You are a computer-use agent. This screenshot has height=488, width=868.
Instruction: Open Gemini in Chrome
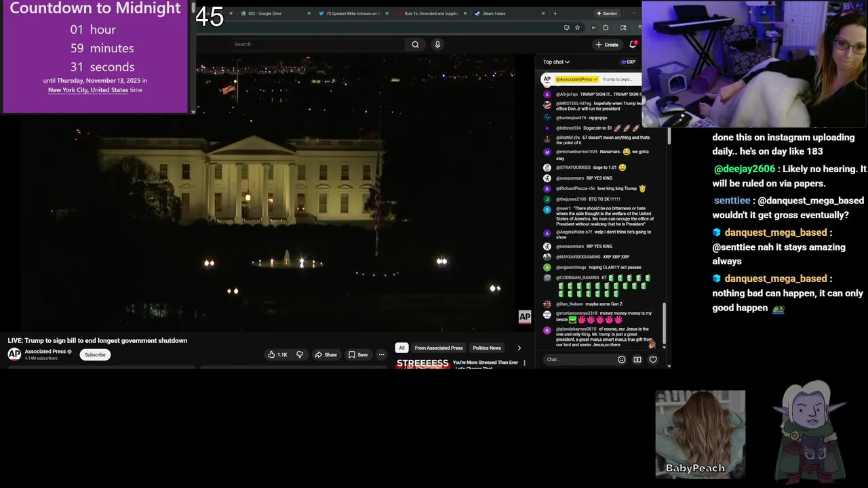point(606,14)
